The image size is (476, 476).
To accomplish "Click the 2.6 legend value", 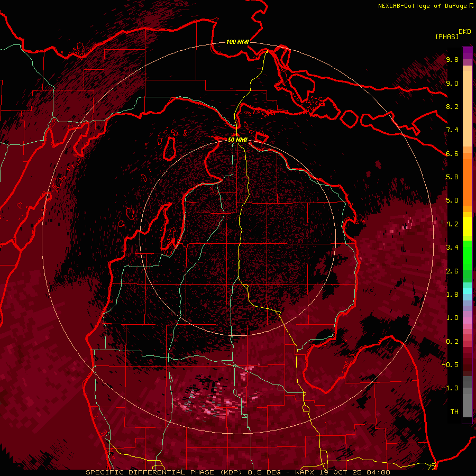I will pos(452,271).
